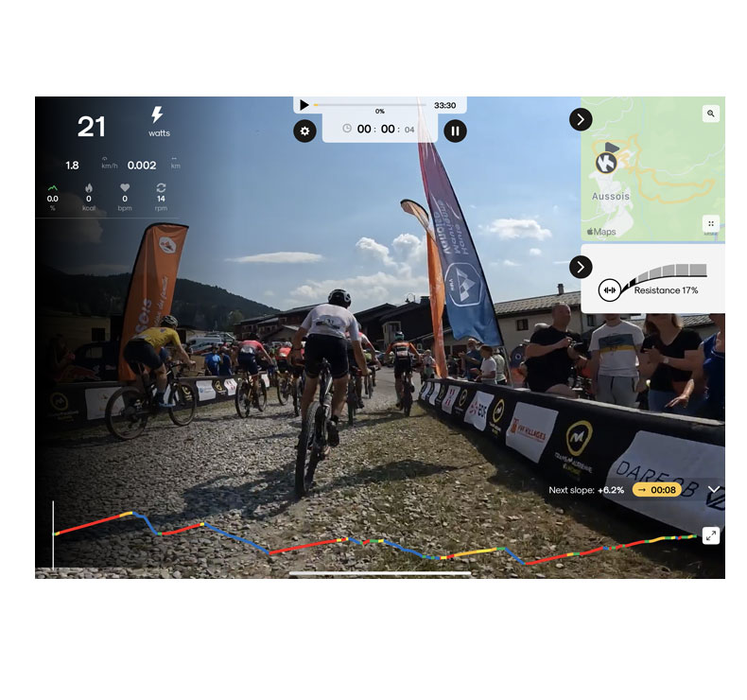Click the slope percentage icon
The image size is (747, 700).
coord(52,187)
